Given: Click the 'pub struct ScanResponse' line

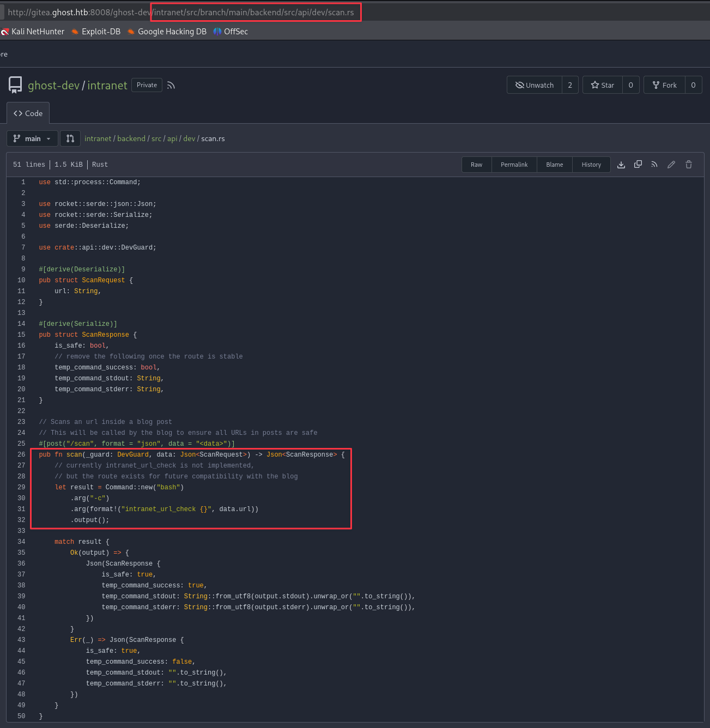Looking at the screenshot, I should pos(88,335).
